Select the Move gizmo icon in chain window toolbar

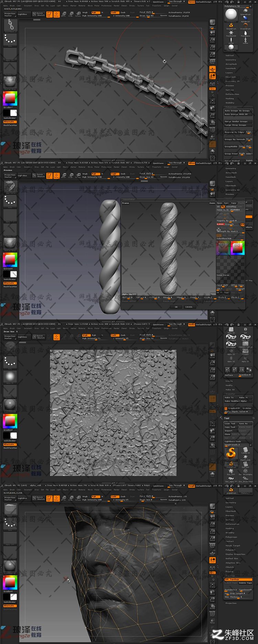[63, 14]
